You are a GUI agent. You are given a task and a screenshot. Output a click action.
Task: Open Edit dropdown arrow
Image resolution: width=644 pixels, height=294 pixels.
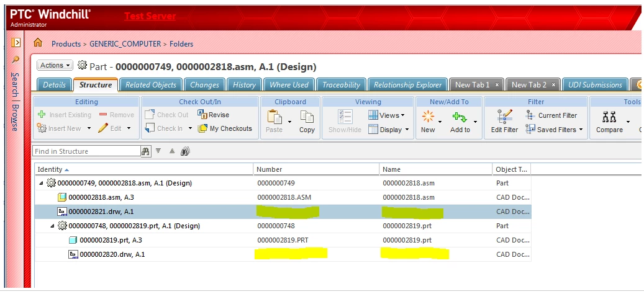tap(129, 128)
